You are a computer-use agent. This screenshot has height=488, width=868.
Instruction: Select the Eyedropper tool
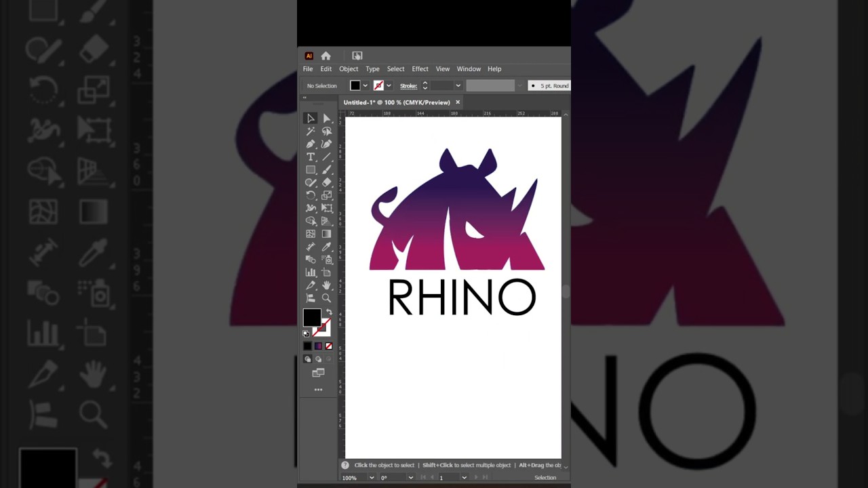tap(327, 247)
